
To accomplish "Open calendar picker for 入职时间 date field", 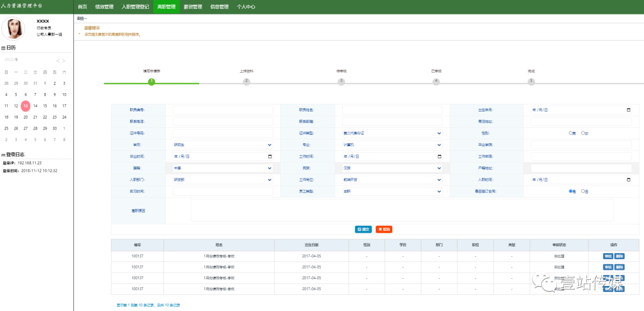I will point(628,180).
